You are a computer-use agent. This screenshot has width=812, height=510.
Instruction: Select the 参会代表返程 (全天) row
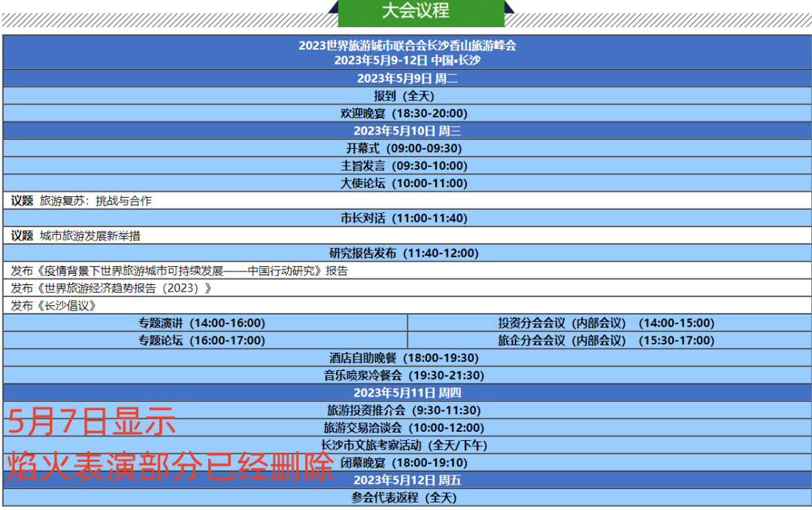tap(404, 497)
